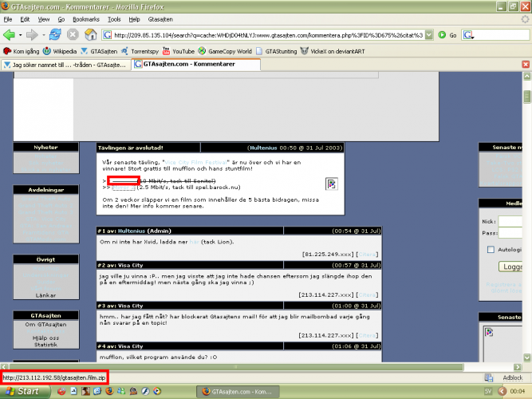Open the Edit menu
This screenshot has width=532, height=399.
click(25, 19)
